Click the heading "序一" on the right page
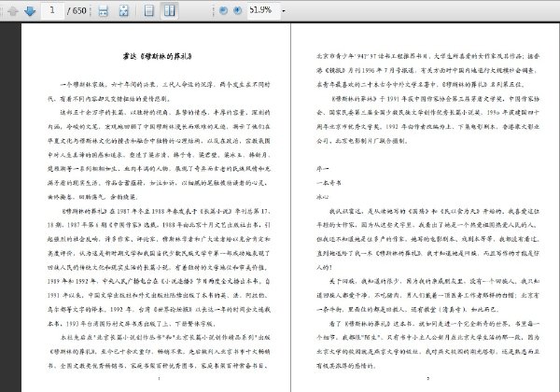 (x=322, y=169)
